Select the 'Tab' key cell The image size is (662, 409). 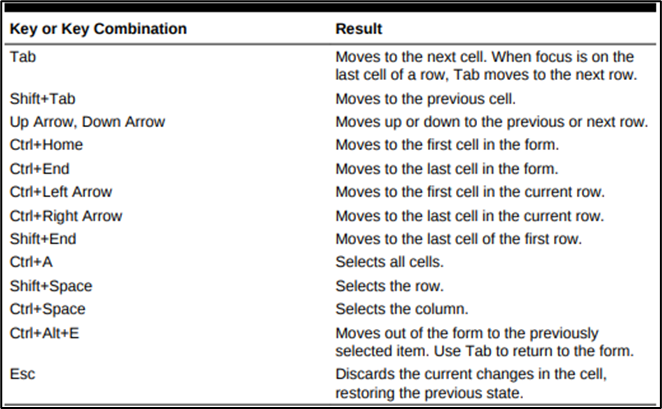[x=23, y=57]
